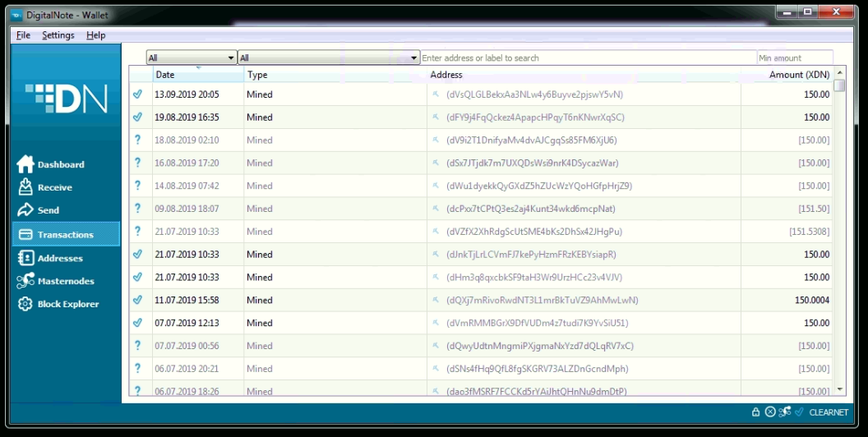Click question mark status for 16.08.2019 17:20
868x437 pixels.
click(138, 163)
